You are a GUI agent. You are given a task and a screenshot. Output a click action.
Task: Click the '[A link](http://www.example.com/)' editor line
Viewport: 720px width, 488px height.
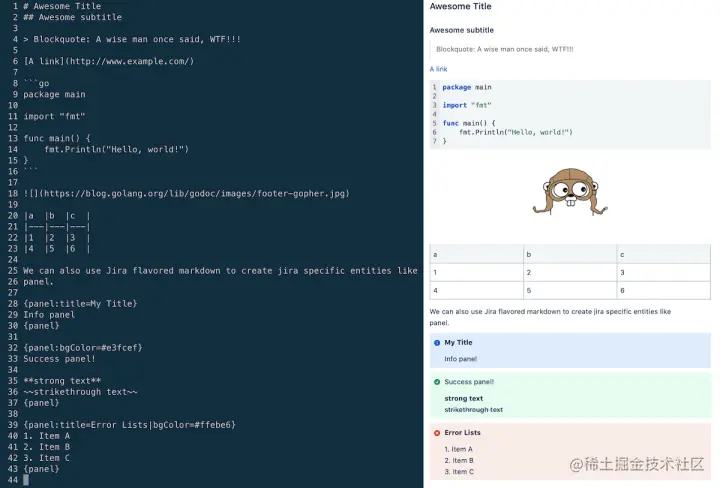[109, 61]
